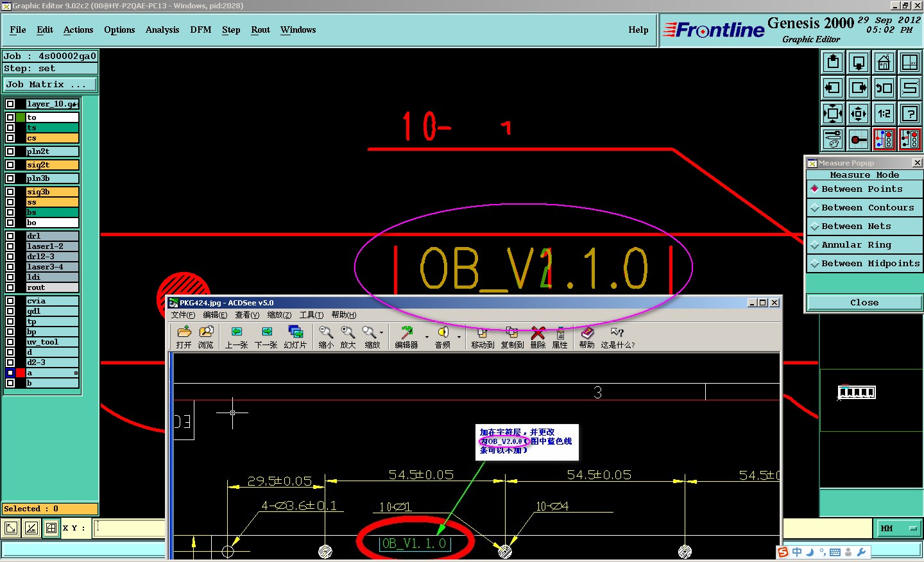Click the pan up view icon

point(833,62)
